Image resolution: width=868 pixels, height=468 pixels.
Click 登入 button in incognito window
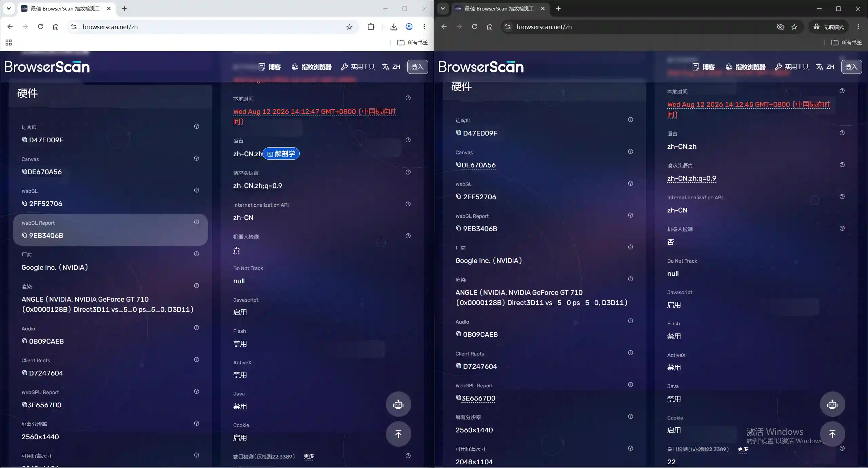(851, 67)
